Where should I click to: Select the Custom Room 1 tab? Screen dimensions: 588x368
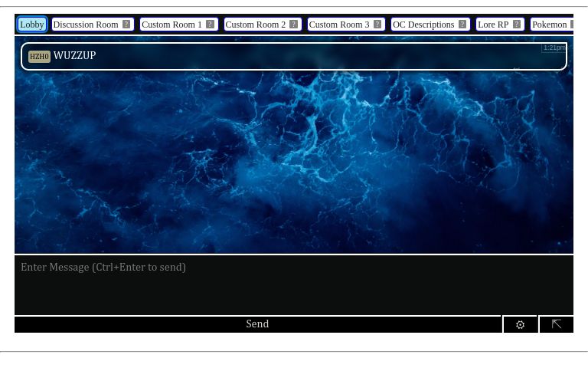click(171, 25)
